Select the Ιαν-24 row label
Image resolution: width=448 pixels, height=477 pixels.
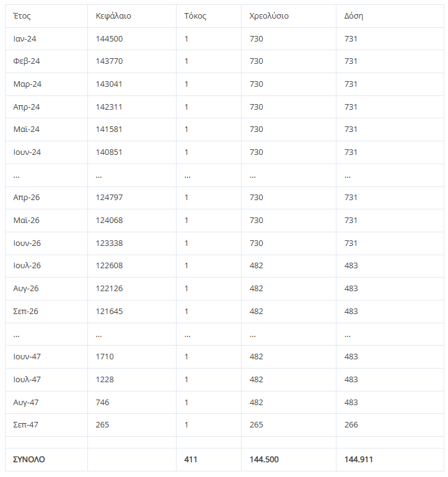(x=25, y=38)
